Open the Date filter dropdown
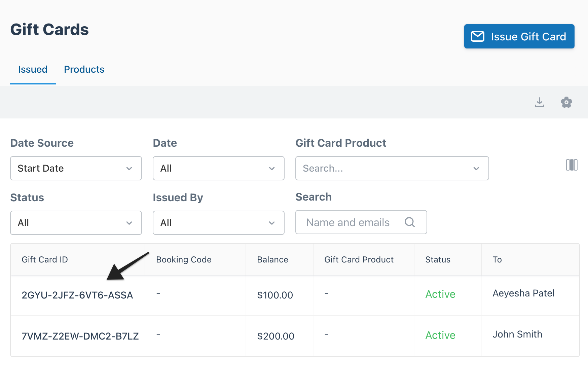588x389 pixels. (x=218, y=168)
